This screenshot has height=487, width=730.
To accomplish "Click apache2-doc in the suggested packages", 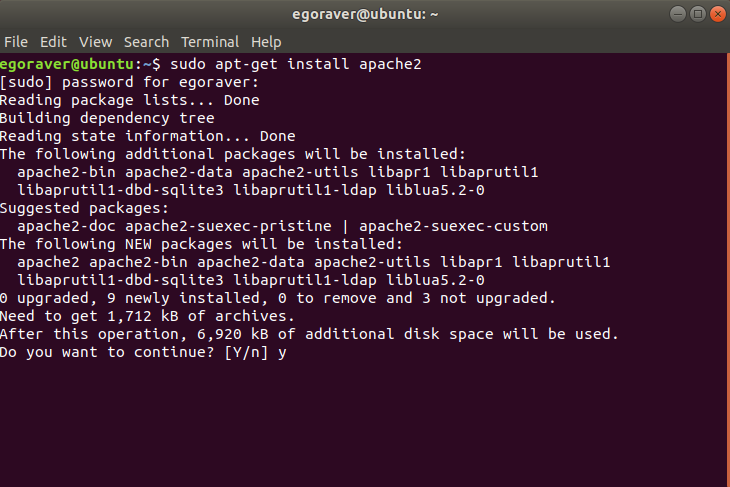I will point(67,226).
